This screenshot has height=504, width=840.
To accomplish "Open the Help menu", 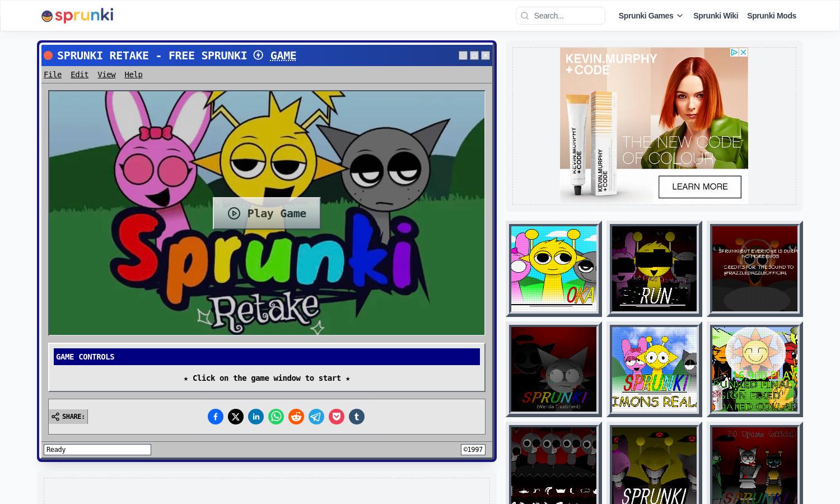I will pos(133,74).
